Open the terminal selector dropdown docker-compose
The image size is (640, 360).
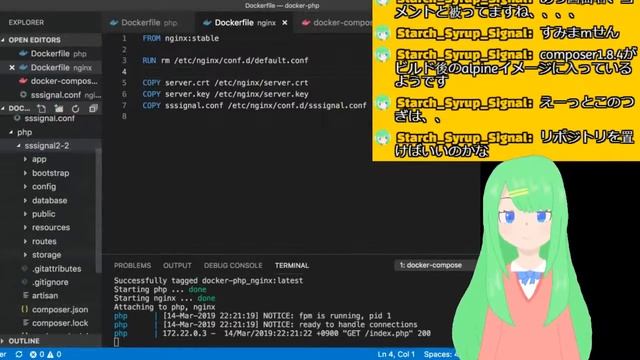tap(434, 265)
